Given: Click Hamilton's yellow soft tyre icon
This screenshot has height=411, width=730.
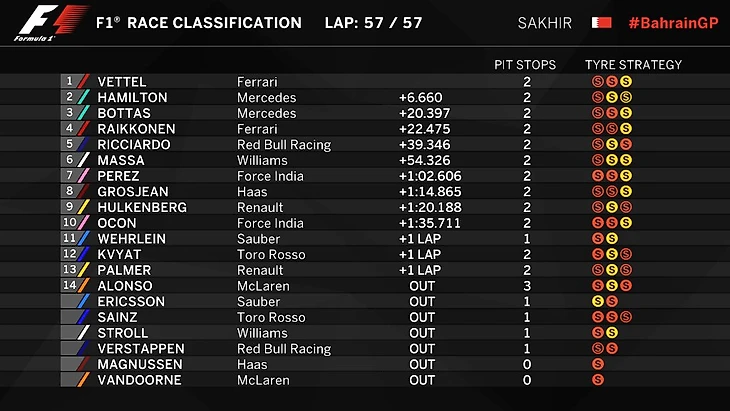Looking at the screenshot, I should point(626,97).
